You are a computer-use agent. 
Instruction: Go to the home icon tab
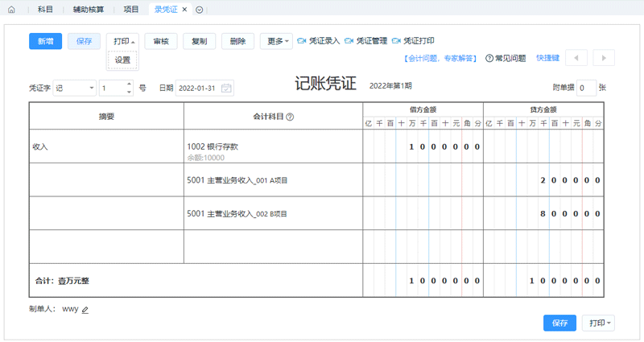11,10
